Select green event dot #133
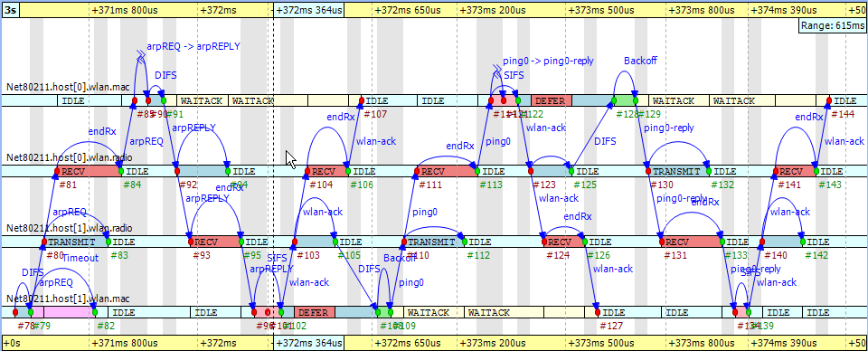868x351 pixels. [x=722, y=242]
